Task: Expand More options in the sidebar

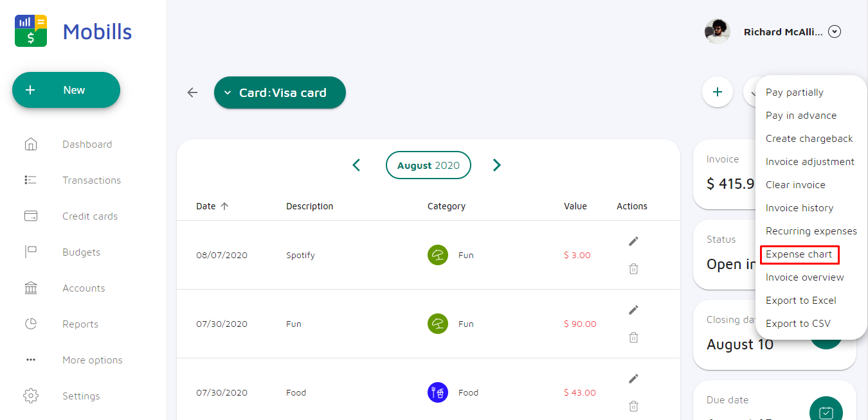Action: [x=92, y=360]
